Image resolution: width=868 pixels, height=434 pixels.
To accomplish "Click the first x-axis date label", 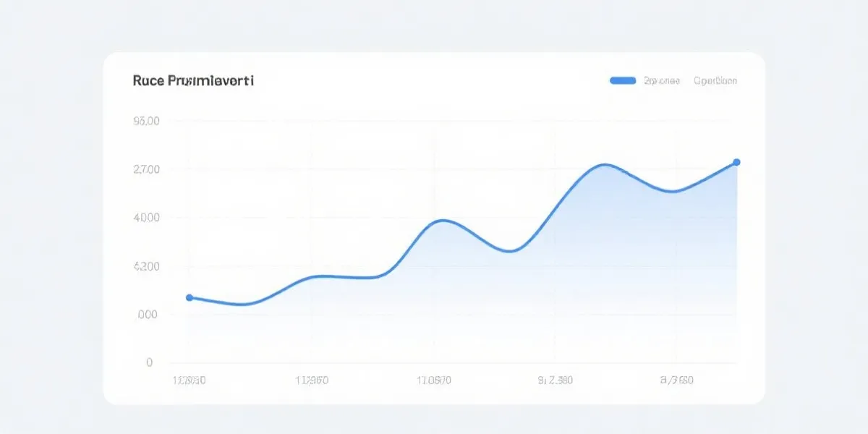I will coord(188,379).
